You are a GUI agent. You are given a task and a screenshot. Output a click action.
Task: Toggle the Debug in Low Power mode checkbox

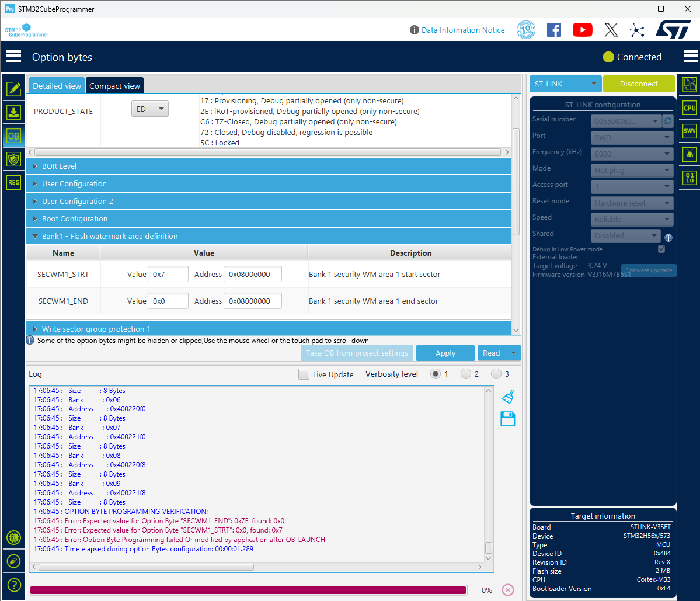[x=661, y=248]
